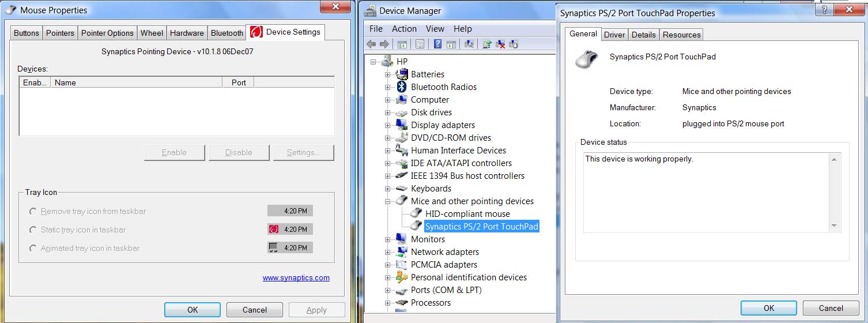Open the Help menu in Device Manager
Image resolution: width=868 pixels, height=323 pixels.
[462, 29]
